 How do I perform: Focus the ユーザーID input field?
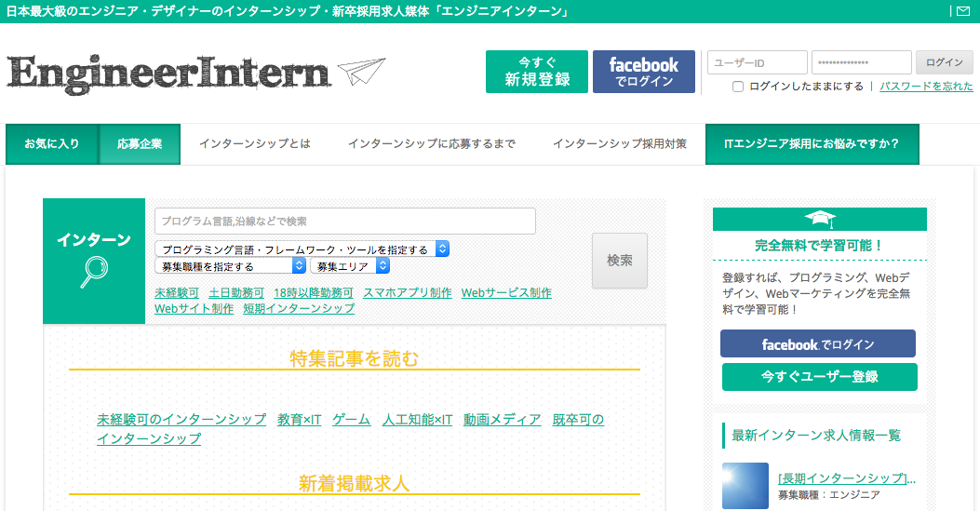tap(757, 62)
